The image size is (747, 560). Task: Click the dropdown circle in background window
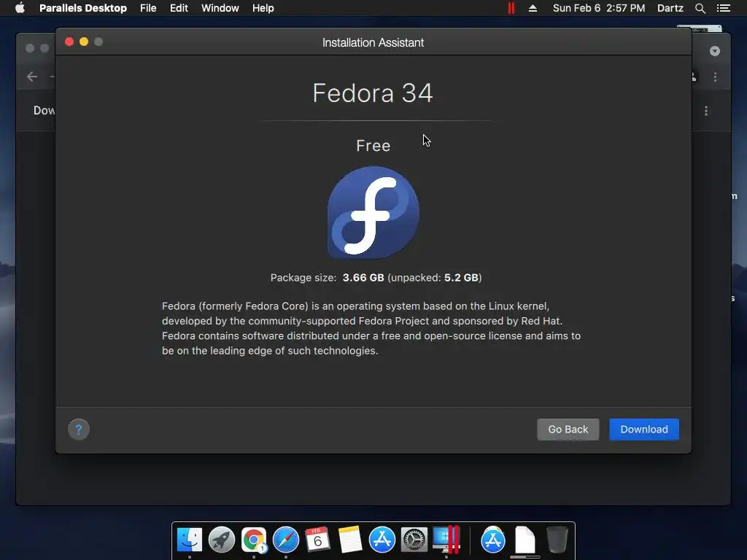pos(715,51)
